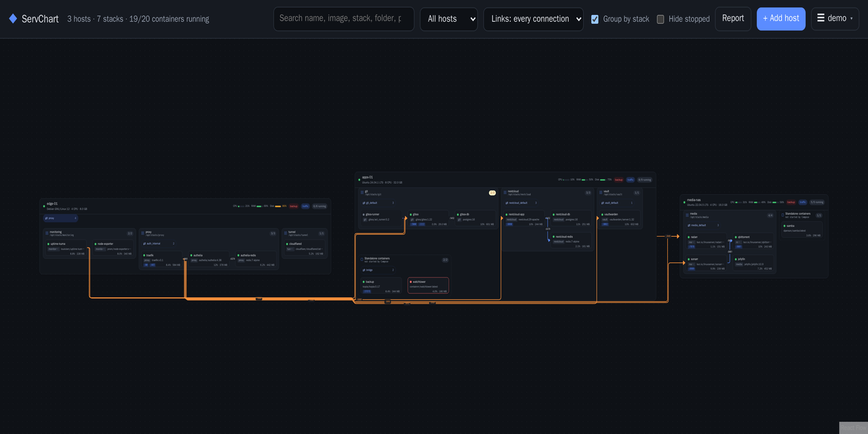
Task: Click the traffic badge on media-nas host
Action: click(x=803, y=202)
